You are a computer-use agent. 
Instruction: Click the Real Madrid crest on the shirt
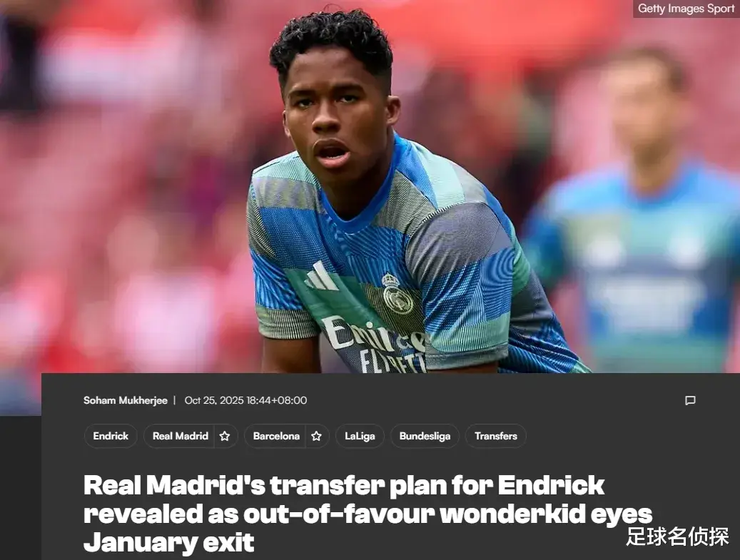click(397, 295)
